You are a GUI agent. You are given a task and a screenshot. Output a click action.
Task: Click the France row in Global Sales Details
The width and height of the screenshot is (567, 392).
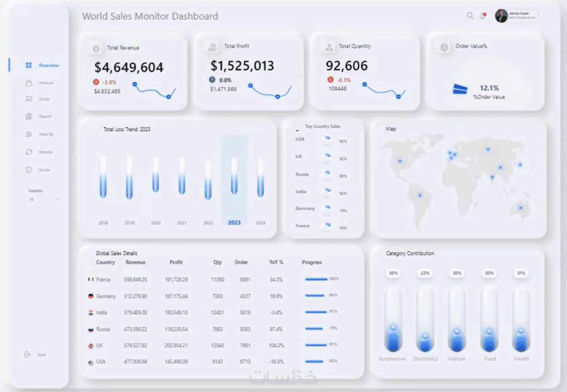point(214,279)
